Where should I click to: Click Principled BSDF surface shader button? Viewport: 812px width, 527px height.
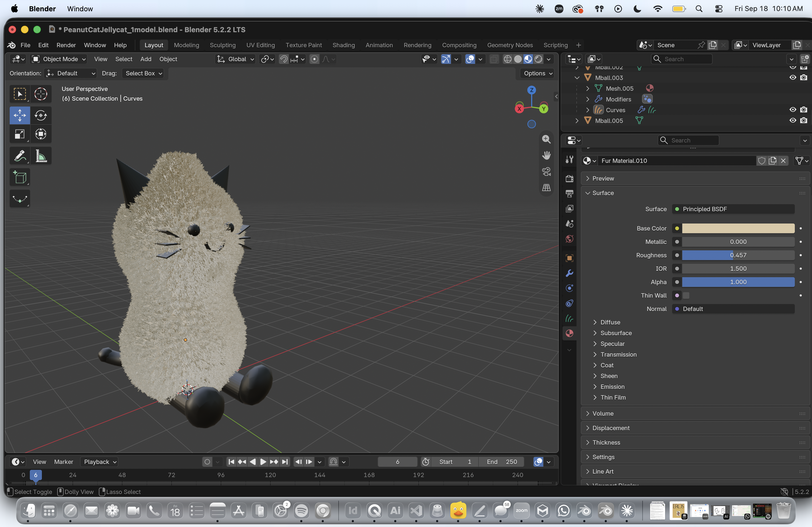tap(733, 209)
